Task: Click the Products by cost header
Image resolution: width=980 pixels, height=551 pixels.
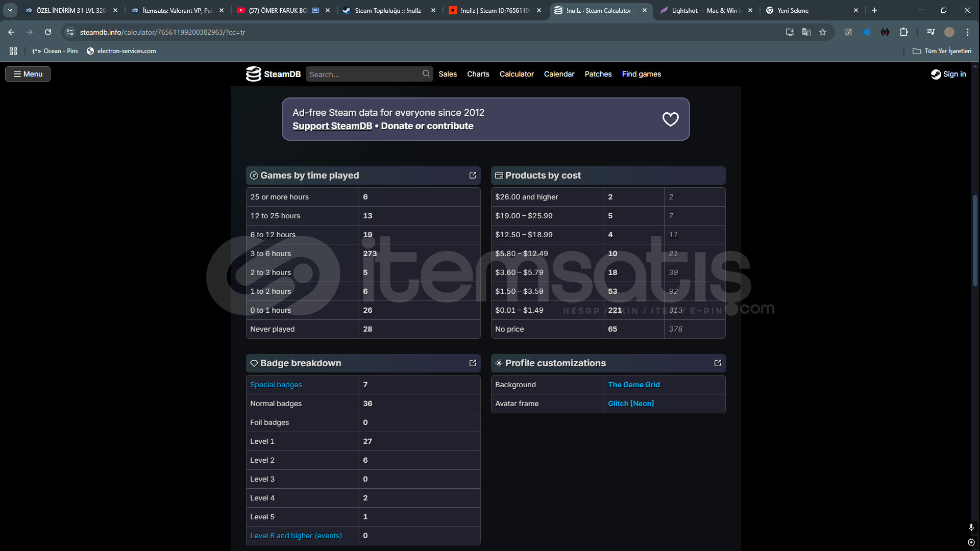Action: pos(608,176)
